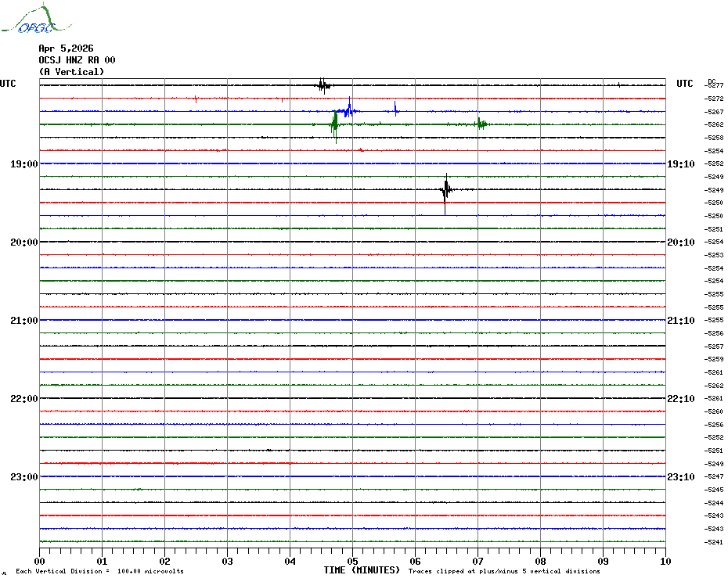Viewport: 728px width, 582px height.
Task: Click the OCSJ HNZ RA 00 station label
Action: tap(77, 60)
